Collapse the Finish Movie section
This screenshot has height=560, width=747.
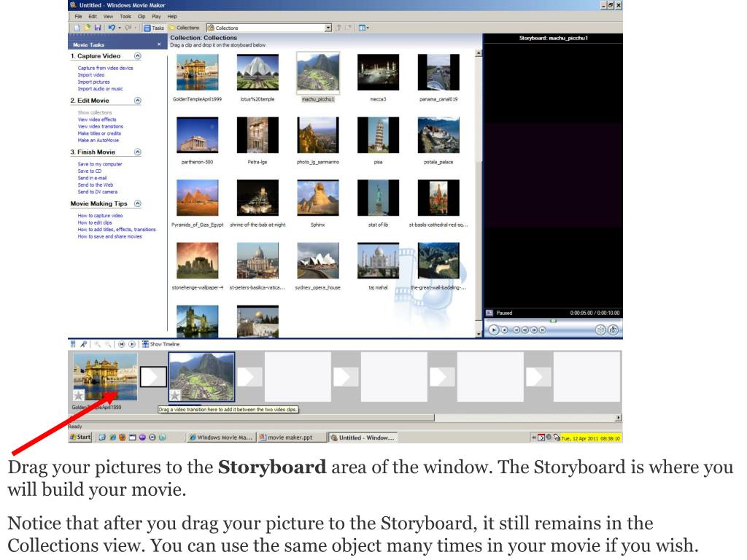coord(138,152)
